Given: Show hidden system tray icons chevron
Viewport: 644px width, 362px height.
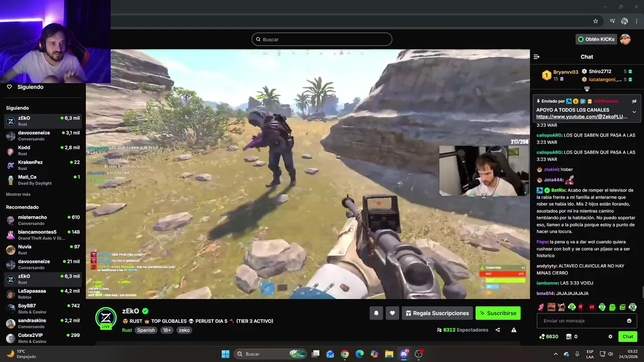Looking at the screenshot, I should [555, 354].
